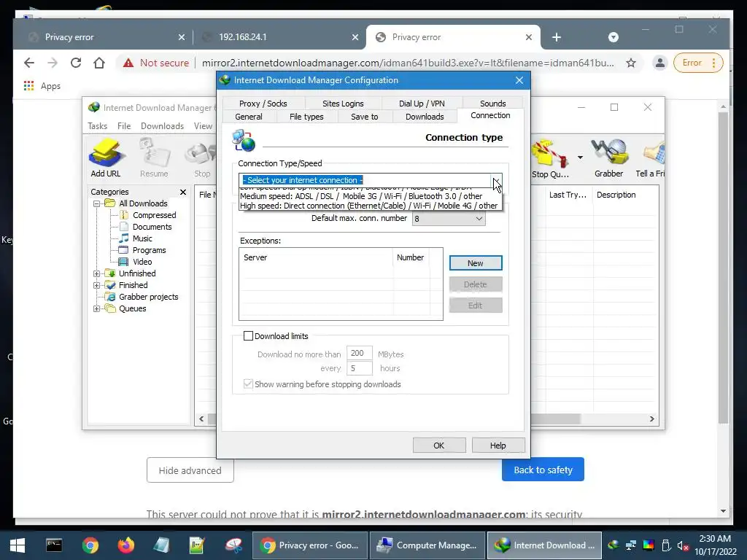Viewport: 747px width, 560px height.
Task: Switch to the Downloads tab
Action: (x=425, y=117)
